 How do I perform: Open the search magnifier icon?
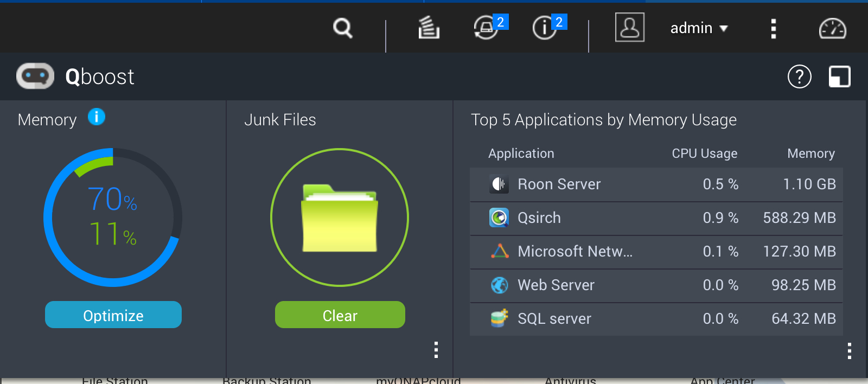tap(342, 28)
